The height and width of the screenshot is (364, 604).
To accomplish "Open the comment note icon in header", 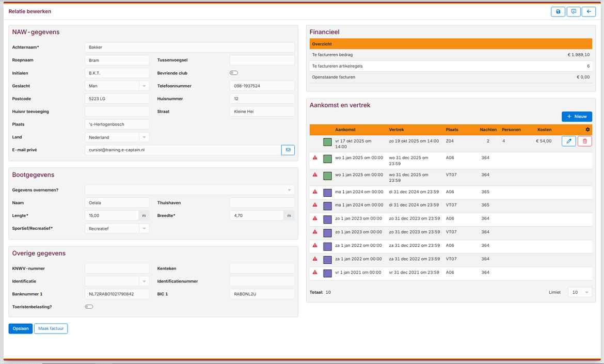I will pyautogui.click(x=573, y=12).
